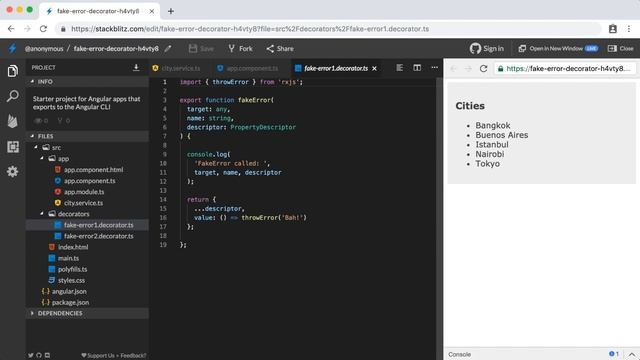Download project with the download icon
This screenshot has height=360, width=640.
point(136,67)
